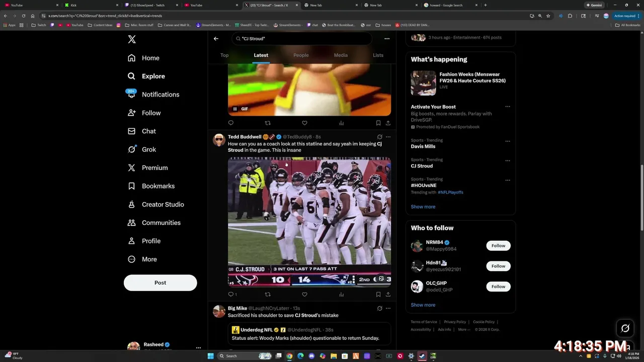Open the #NFLPlayoffs hashtag link
Image resolution: width=644 pixels, height=362 pixels.
click(x=450, y=193)
